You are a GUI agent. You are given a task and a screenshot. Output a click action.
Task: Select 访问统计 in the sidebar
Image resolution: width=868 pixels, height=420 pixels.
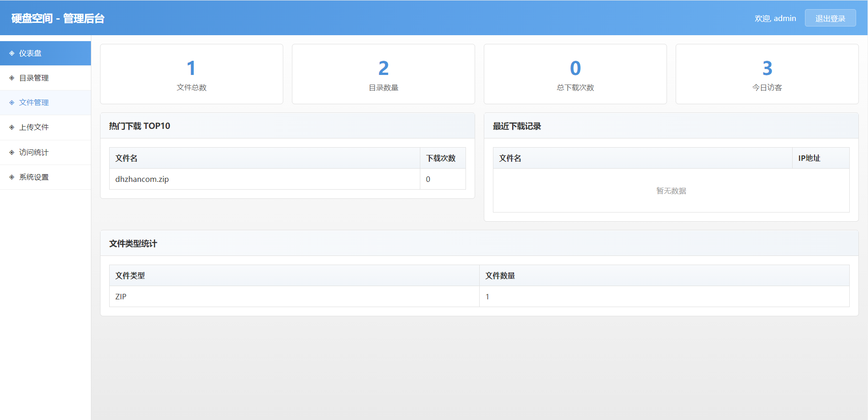tap(34, 153)
